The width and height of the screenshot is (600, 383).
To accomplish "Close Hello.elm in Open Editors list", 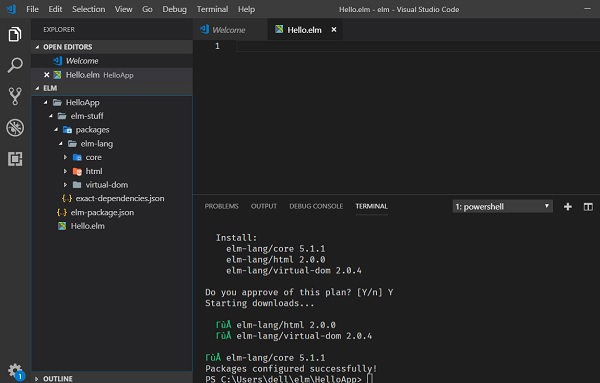I will 47,75.
